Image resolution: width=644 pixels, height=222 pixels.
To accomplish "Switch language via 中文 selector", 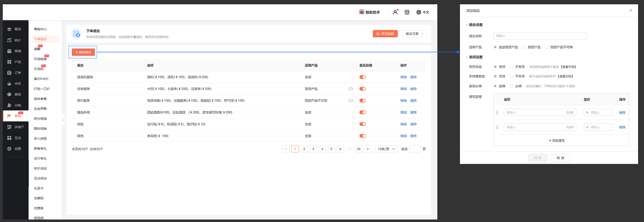I will point(423,12).
